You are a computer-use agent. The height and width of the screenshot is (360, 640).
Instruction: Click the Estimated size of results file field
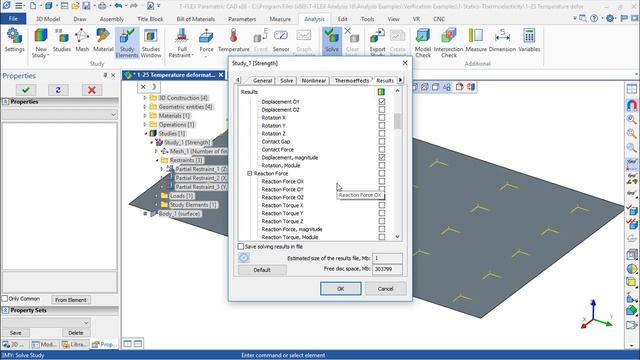coord(387,258)
